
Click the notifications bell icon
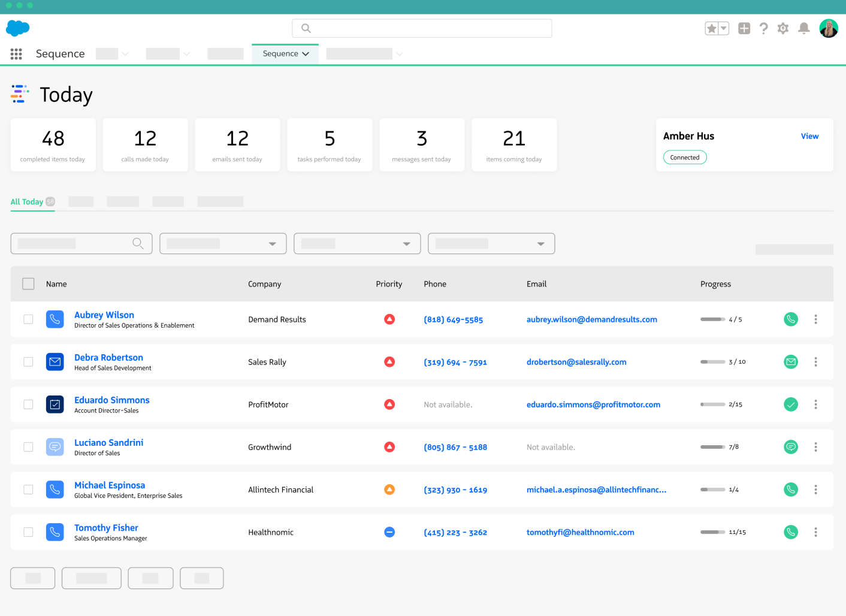click(804, 28)
